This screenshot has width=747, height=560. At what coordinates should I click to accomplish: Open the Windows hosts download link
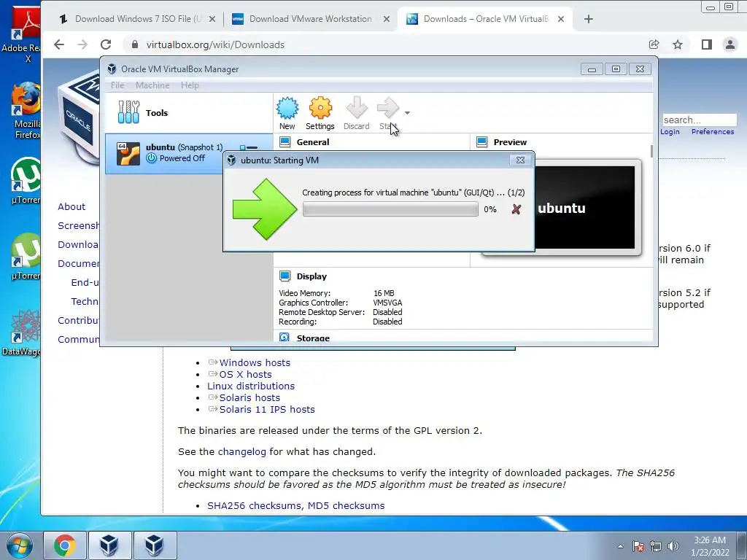click(x=255, y=362)
